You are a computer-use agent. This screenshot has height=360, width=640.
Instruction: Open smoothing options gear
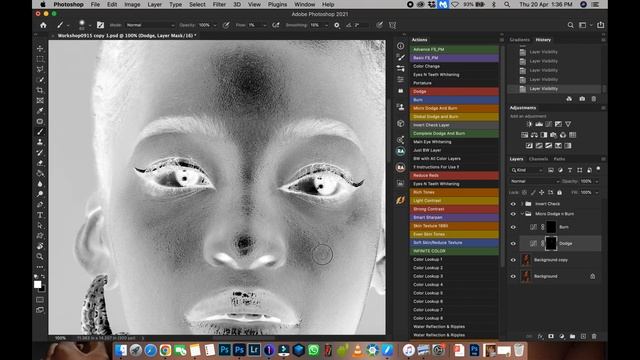coord(337,25)
